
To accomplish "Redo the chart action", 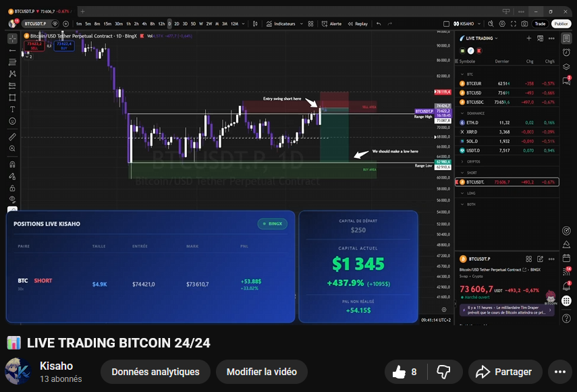I will (389, 24).
